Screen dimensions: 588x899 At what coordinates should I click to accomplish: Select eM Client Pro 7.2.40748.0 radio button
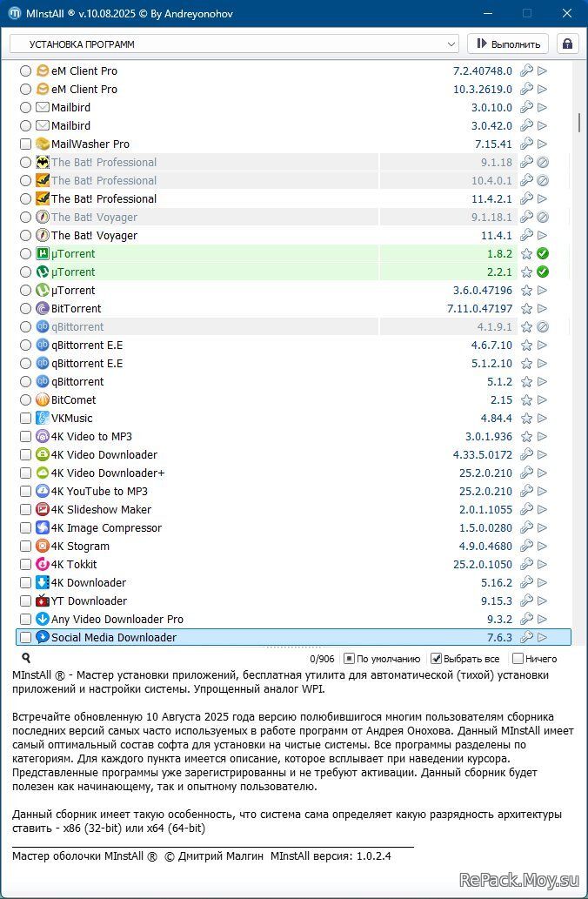[25, 71]
